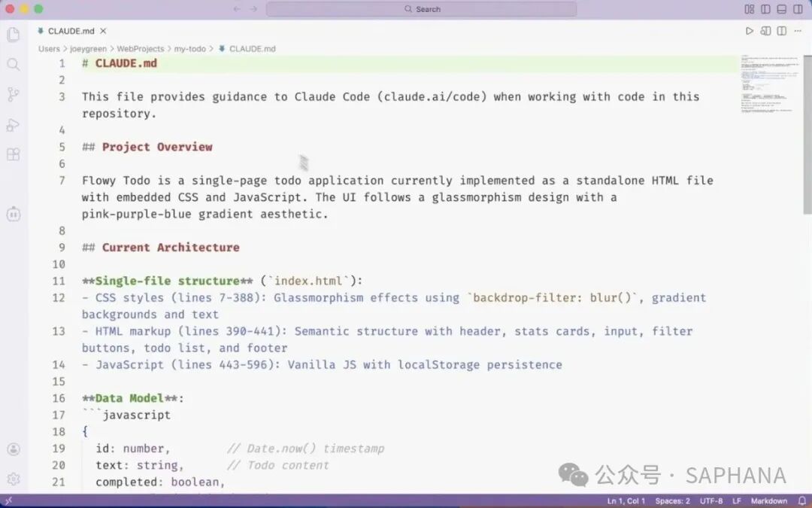Viewport: 812px width, 508px height.
Task: Click the 'text: string,' line of code
Action: (140, 465)
